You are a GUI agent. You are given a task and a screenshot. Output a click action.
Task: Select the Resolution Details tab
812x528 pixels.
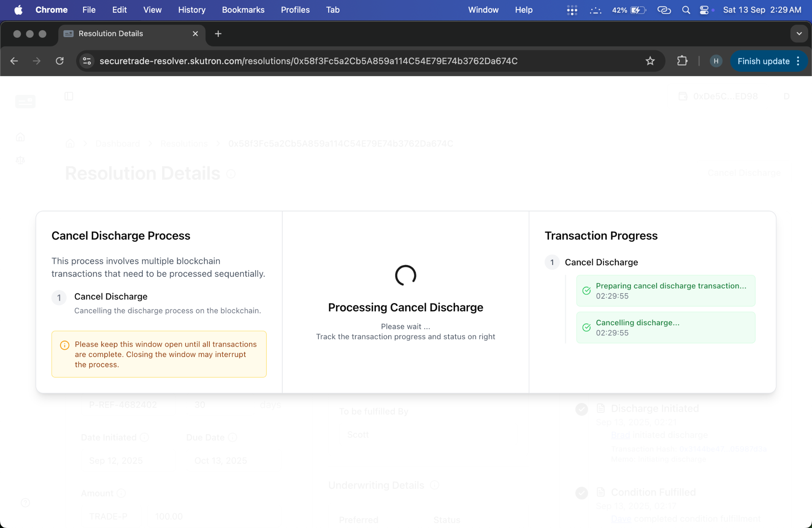pos(131,34)
